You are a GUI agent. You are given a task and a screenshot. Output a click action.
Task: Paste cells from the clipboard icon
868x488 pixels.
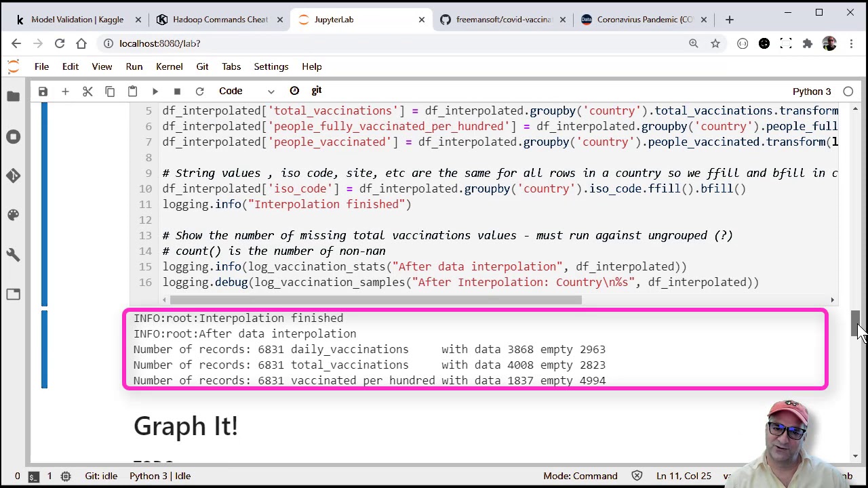132,91
